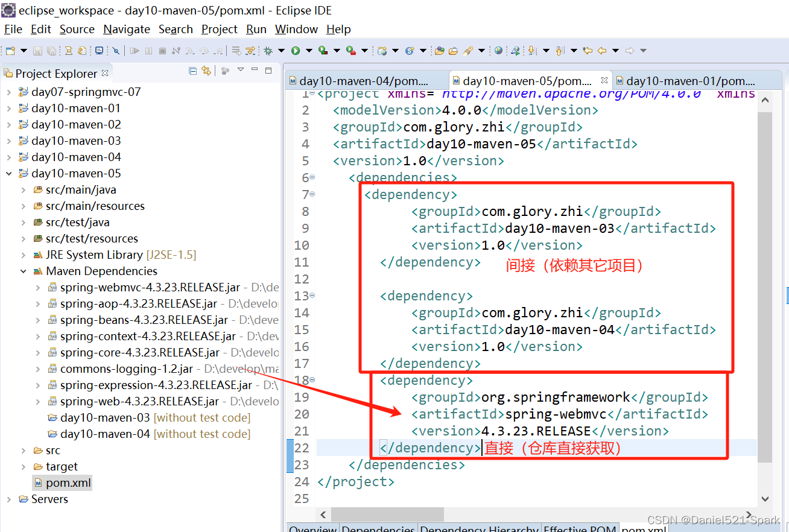The height and width of the screenshot is (532, 789).
Task: Click the blue S new Spring icon
Action: (410, 51)
